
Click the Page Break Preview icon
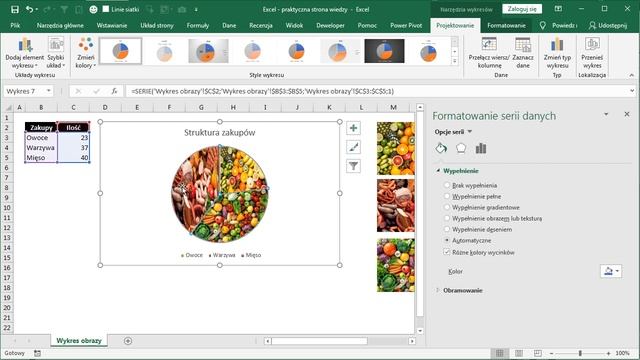tap(538, 353)
